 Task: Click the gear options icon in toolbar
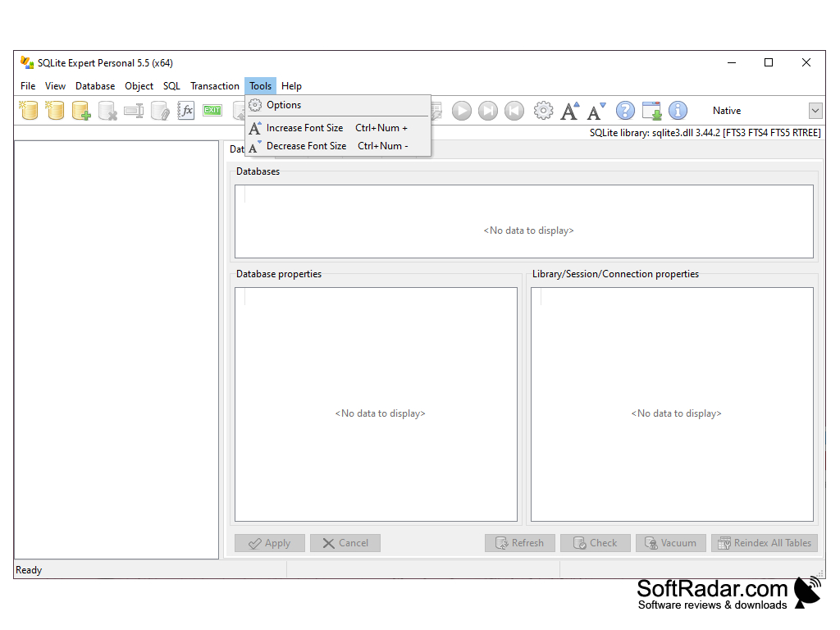point(543,111)
